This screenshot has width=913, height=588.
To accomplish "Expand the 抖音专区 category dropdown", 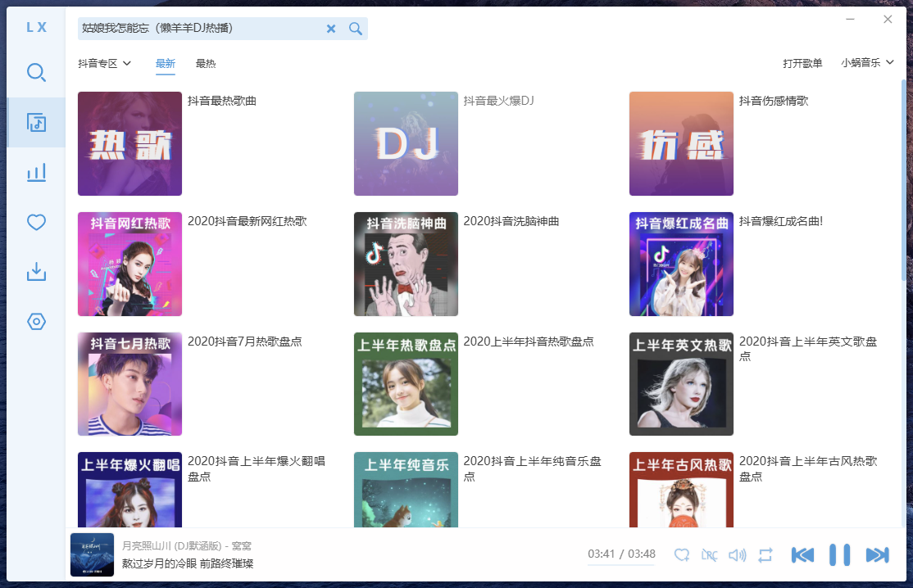I will tap(104, 63).
